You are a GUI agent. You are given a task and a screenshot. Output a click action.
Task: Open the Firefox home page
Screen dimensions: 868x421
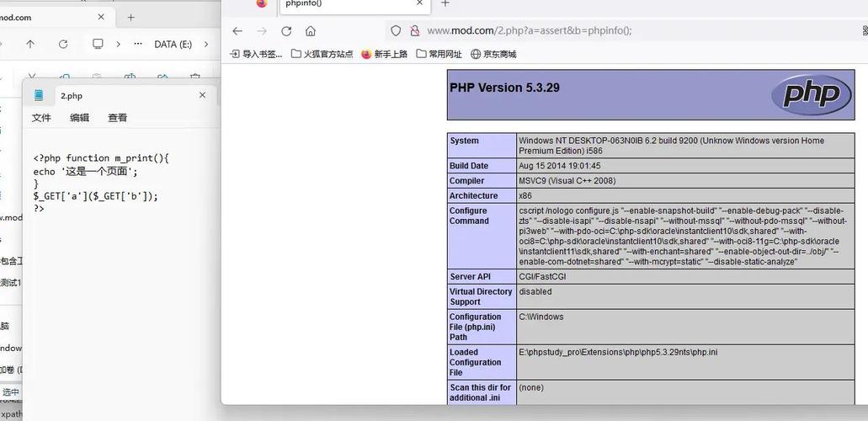(311, 31)
